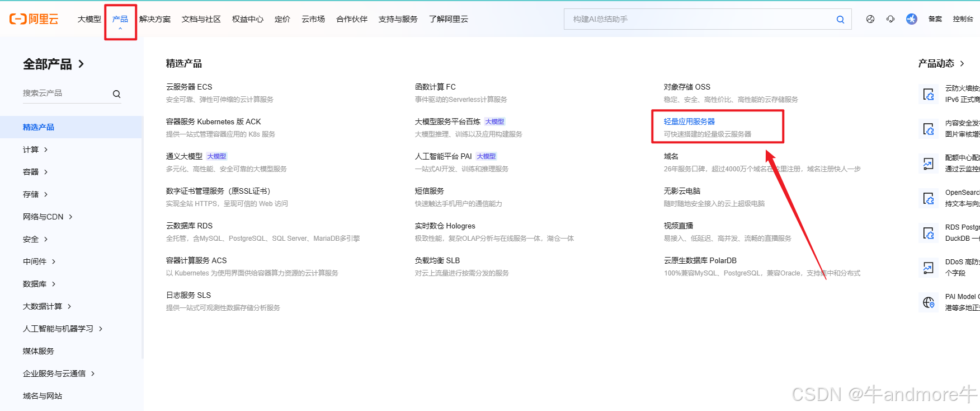
Task: Open 日志服务 SLS product
Action: (189, 295)
